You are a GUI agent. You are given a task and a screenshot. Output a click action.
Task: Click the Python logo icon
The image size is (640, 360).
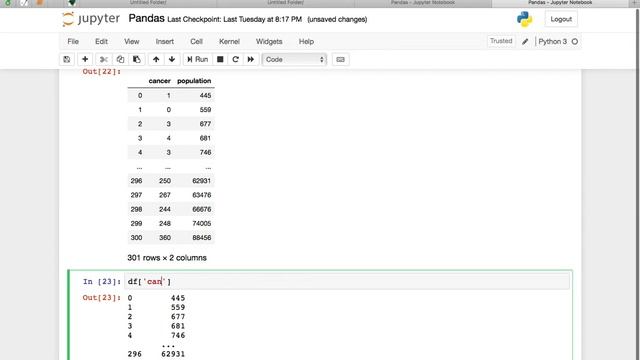coord(524,19)
